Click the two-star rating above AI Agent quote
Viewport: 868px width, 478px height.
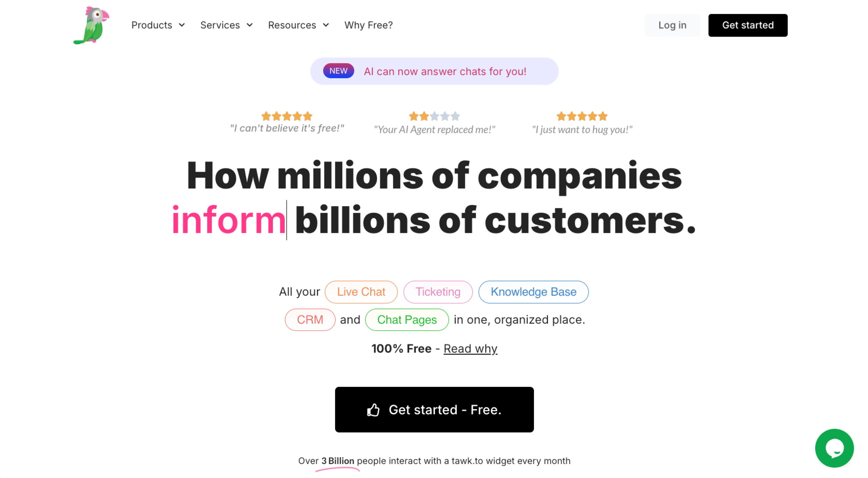tap(434, 116)
